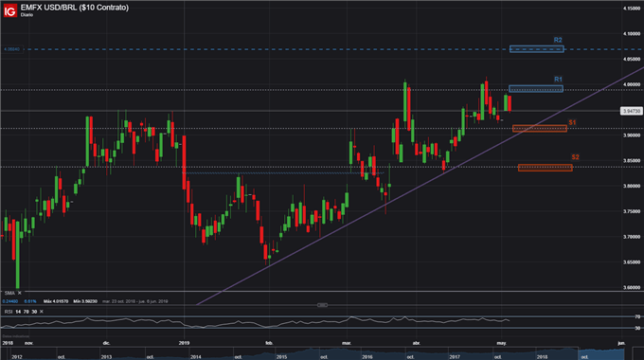Jump to 2014 in the navigator timeline
This screenshot has width=644, height=360.
(x=195, y=357)
